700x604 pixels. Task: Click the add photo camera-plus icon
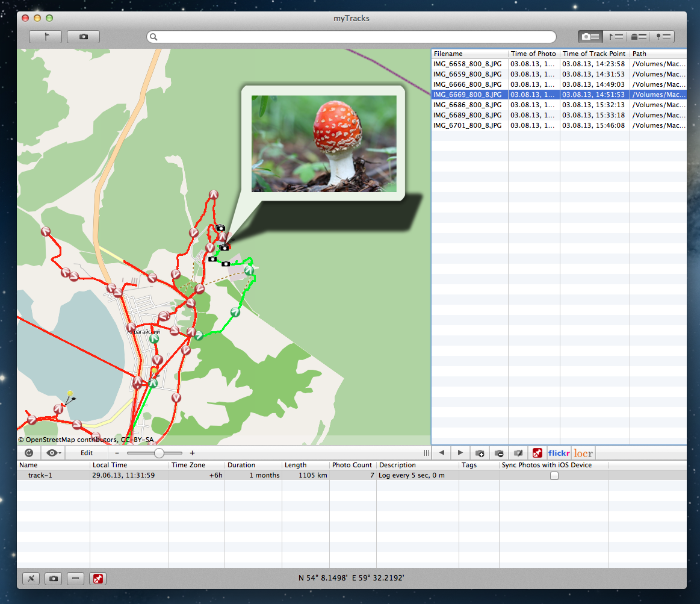pyautogui.click(x=480, y=453)
